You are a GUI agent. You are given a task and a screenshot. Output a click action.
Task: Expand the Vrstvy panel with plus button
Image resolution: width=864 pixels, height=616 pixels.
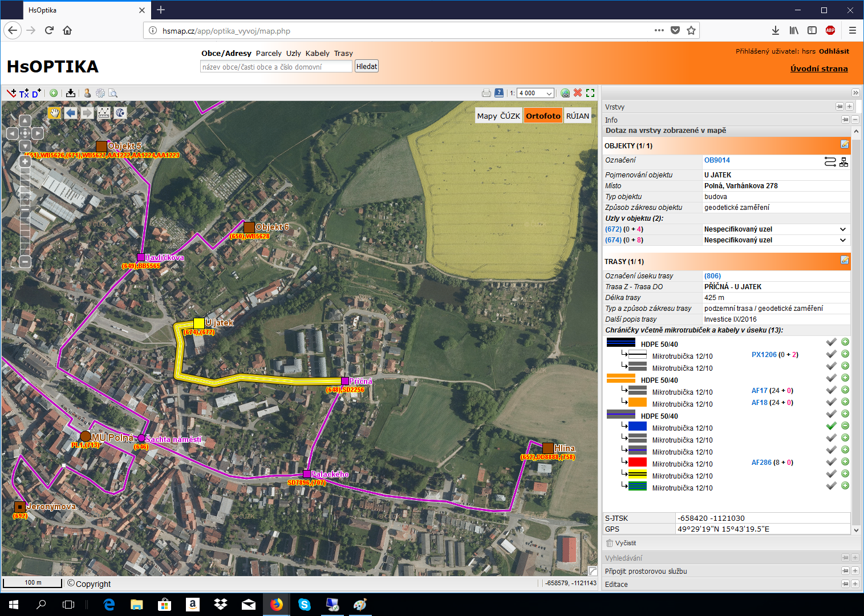click(x=849, y=107)
